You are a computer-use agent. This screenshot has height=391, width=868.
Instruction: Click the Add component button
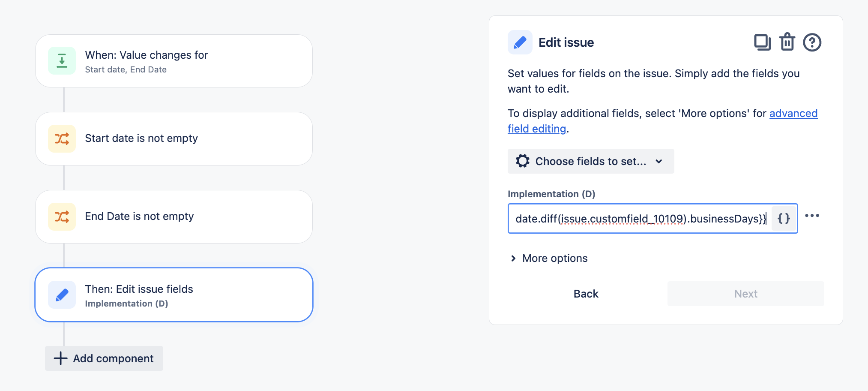click(x=104, y=358)
